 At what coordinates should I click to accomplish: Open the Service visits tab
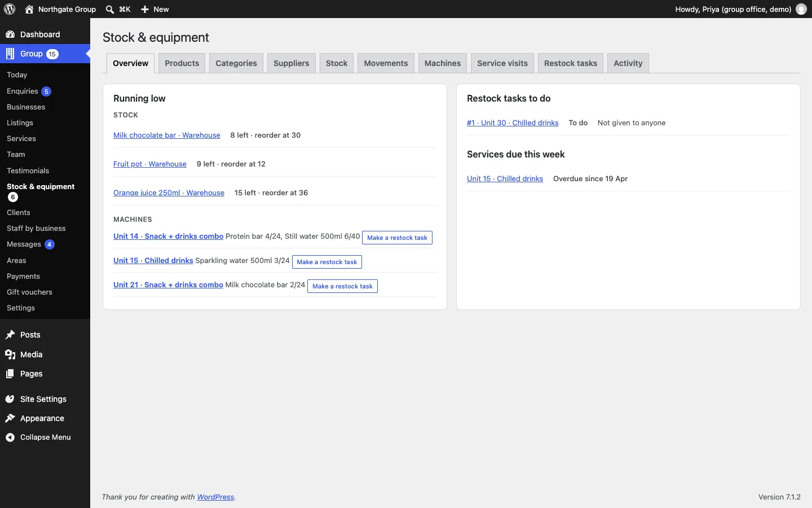click(502, 63)
